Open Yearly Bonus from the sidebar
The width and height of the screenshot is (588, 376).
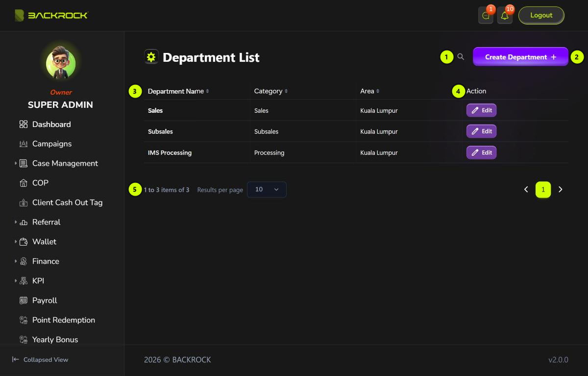[55, 340]
